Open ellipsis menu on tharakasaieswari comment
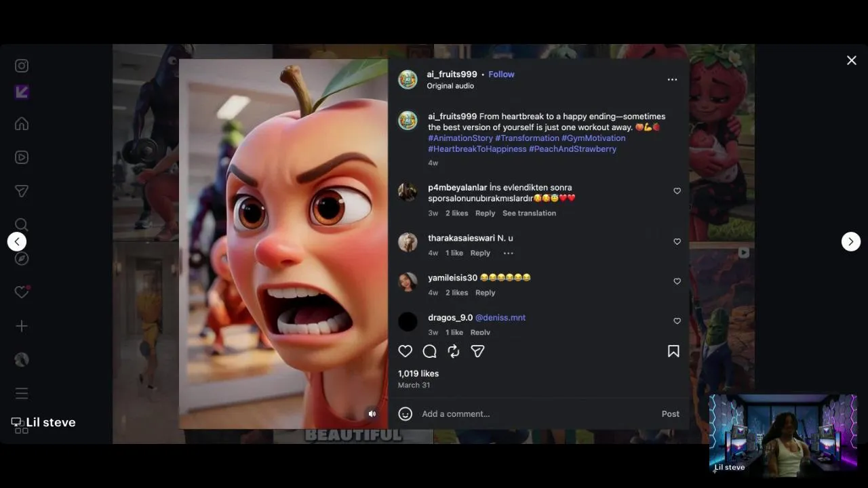Image resolution: width=868 pixels, height=488 pixels. point(508,253)
